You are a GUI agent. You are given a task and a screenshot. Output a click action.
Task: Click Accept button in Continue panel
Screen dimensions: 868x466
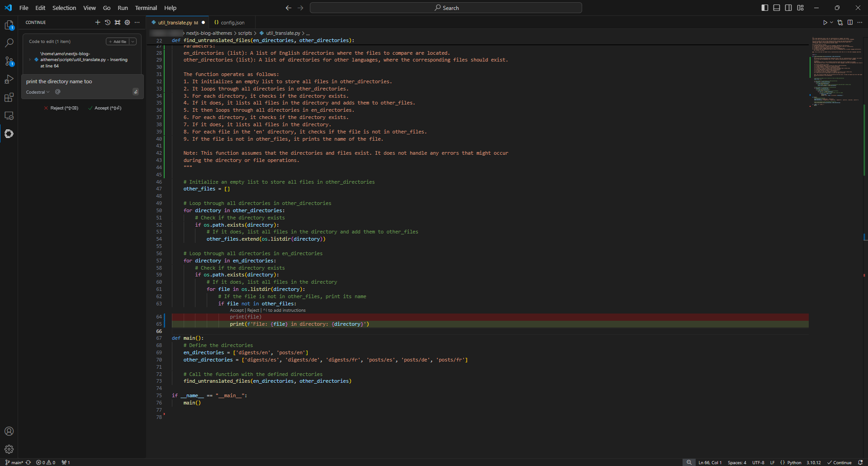click(104, 108)
